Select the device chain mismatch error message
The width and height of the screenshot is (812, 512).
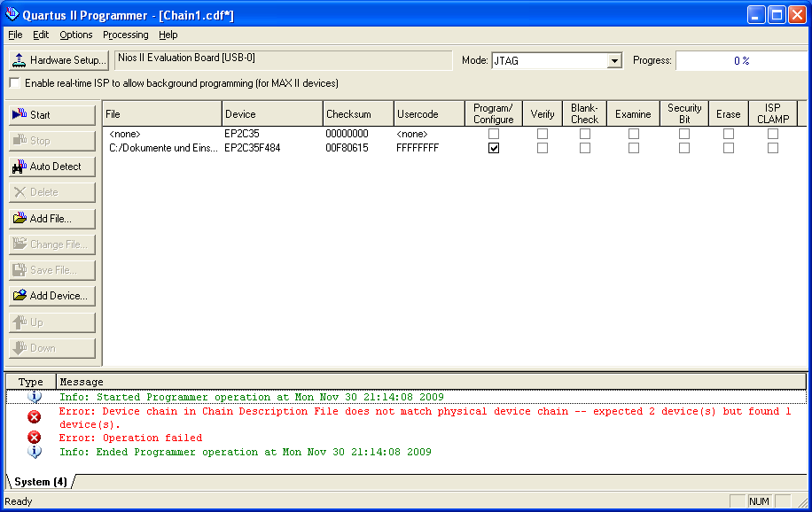[x=426, y=418]
